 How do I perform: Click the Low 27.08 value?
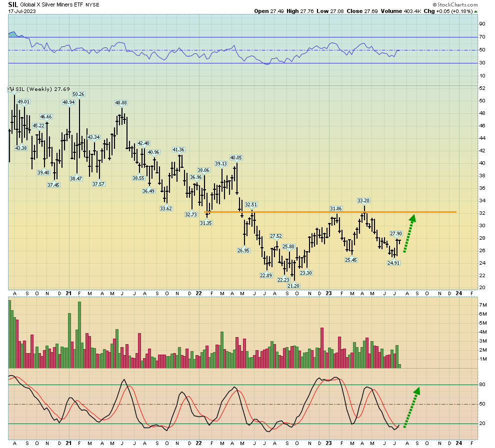point(330,11)
